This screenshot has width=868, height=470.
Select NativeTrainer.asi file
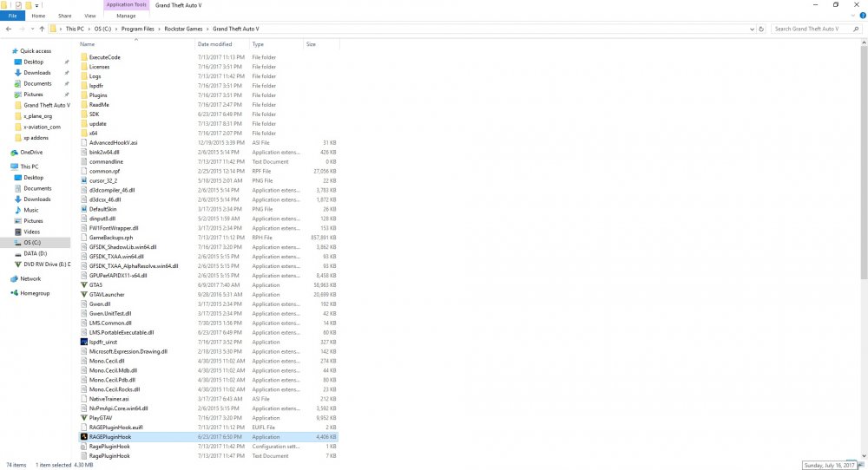pyautogui.click(x=109, y=399)
